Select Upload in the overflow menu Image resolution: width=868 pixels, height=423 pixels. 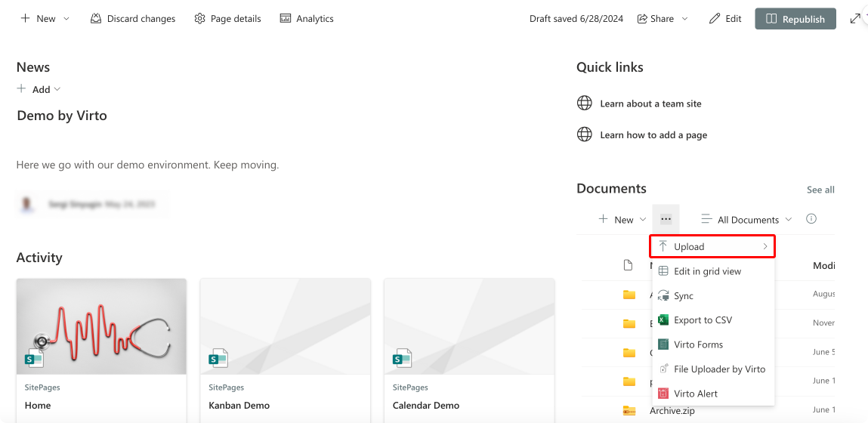pyautogui.click(x=712, y=246)
